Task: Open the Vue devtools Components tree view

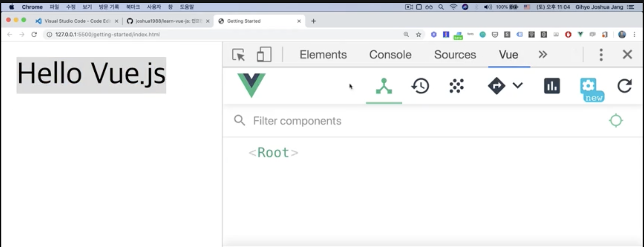Action: [x=384, y=86]
